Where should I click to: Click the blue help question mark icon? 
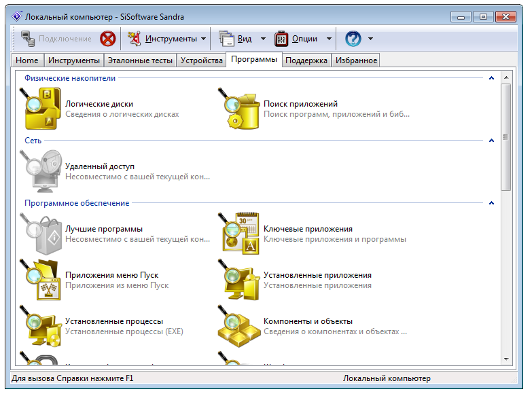(353, 39)
